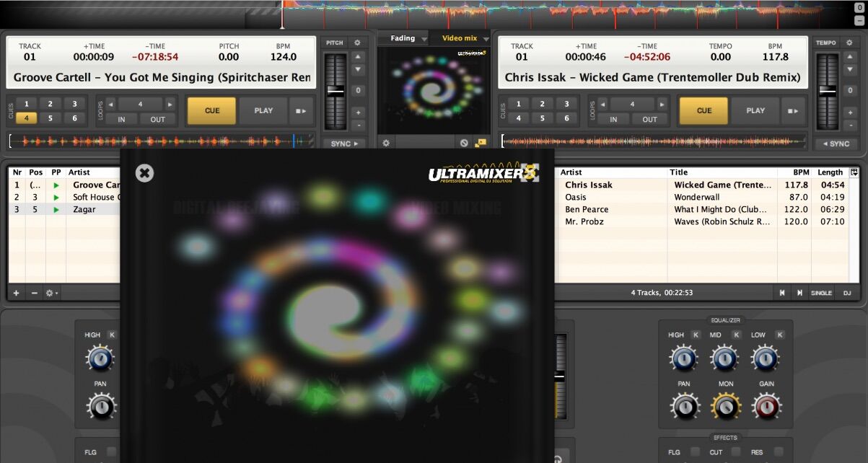Open the Video mix dropdown arrow
Image resolution: width=868 pixels, height=463 pixels.
[486, 39]
